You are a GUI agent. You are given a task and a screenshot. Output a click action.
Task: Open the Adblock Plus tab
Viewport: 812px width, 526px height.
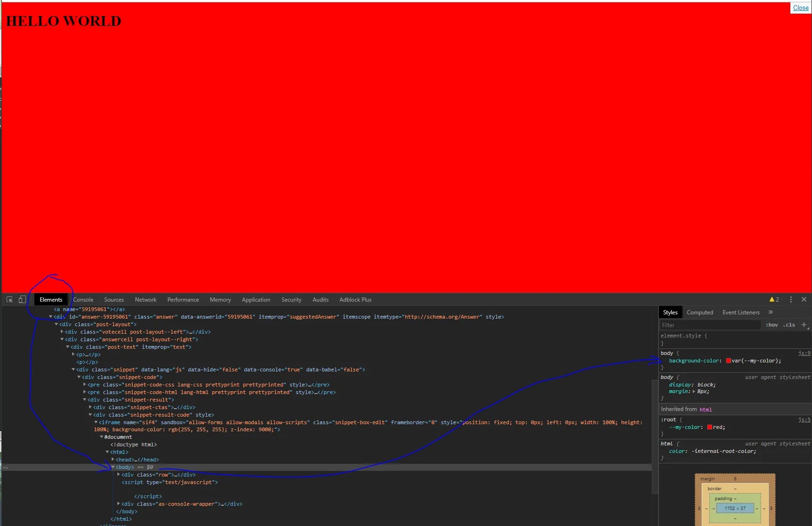[x=355, y=299]
